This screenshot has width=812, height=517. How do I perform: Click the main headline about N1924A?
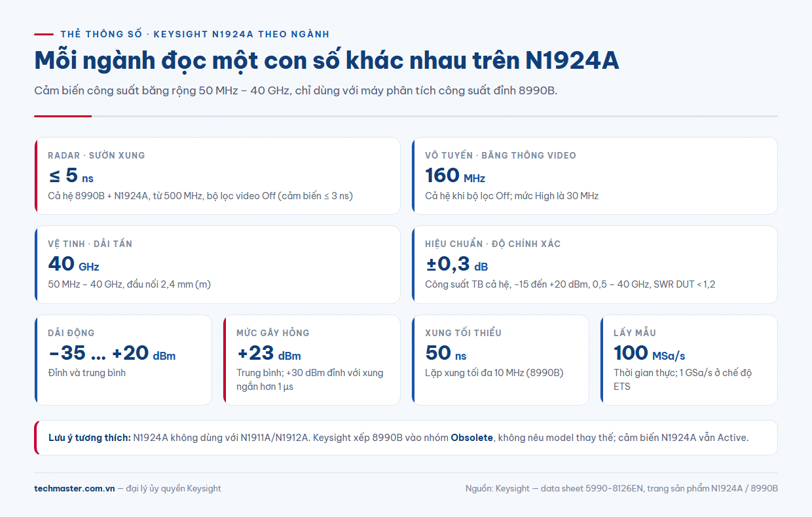(327, 60)
